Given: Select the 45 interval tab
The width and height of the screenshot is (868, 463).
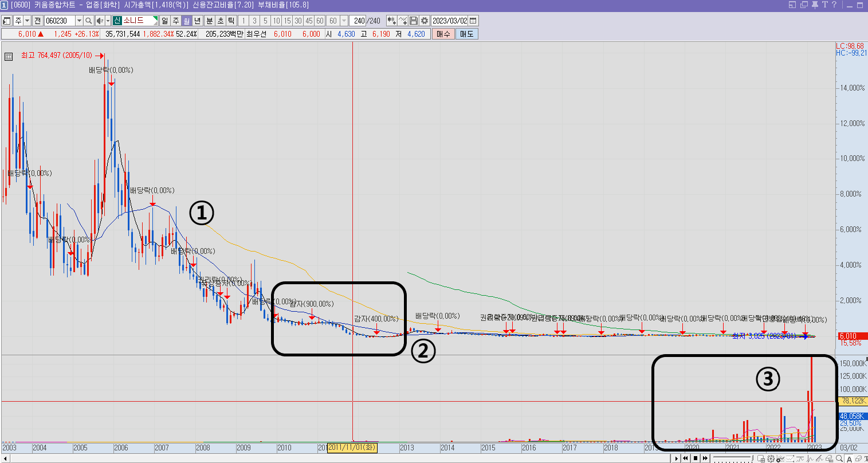Looking at the screenshot, I should click(309, 21).
